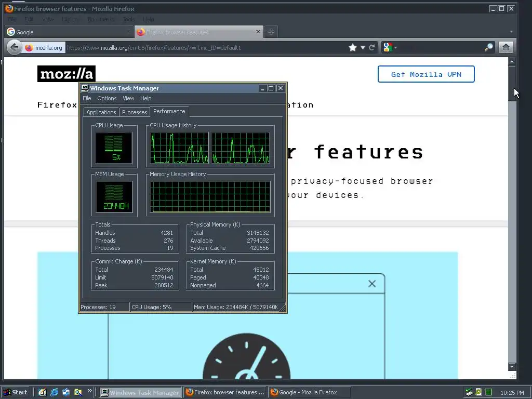532x399 pixels.
Task: Open Firefox Tools menu
Action: (129, 19)
